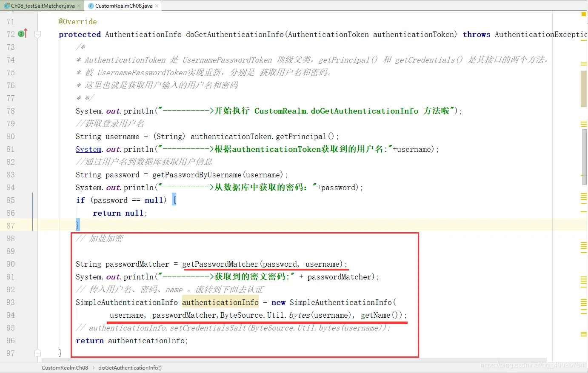Click the highlighted authenticationInfo variable on line 93
The width and height of the screenshot is (588, 373).
click(220, 302)
